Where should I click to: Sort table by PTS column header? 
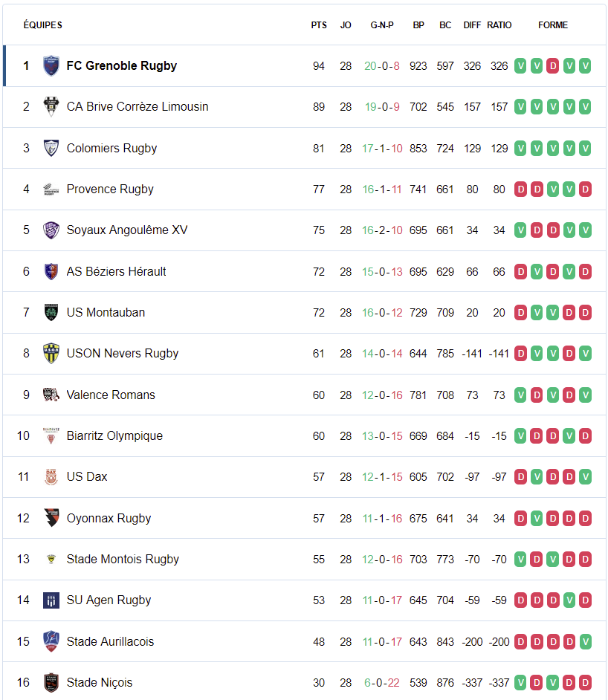[x=319, y=25]
